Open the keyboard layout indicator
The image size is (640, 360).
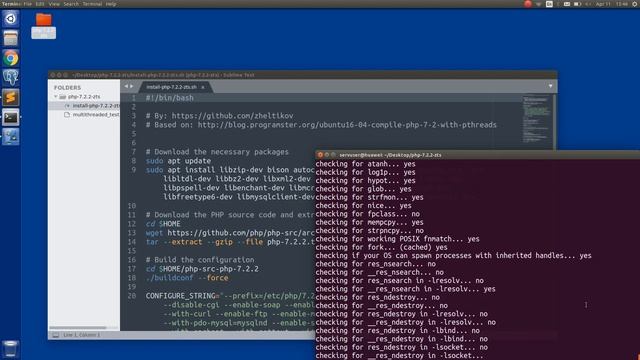549,4
